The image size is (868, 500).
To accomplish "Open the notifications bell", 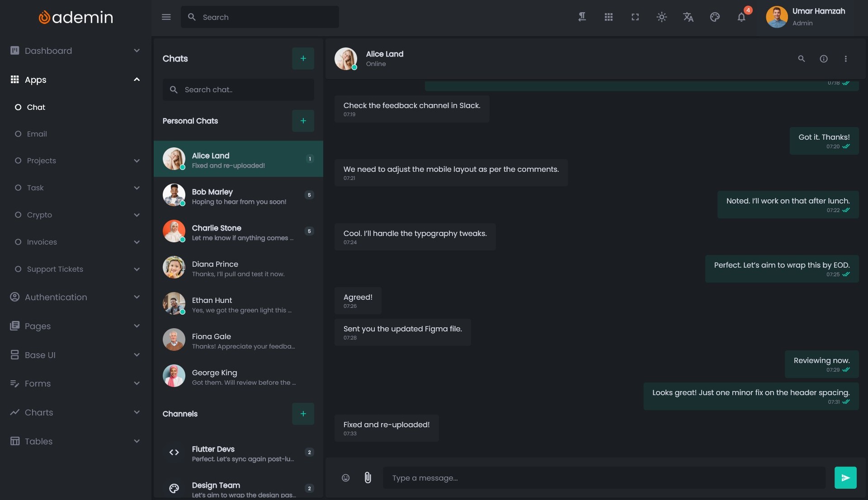I will tap(741, 17).
